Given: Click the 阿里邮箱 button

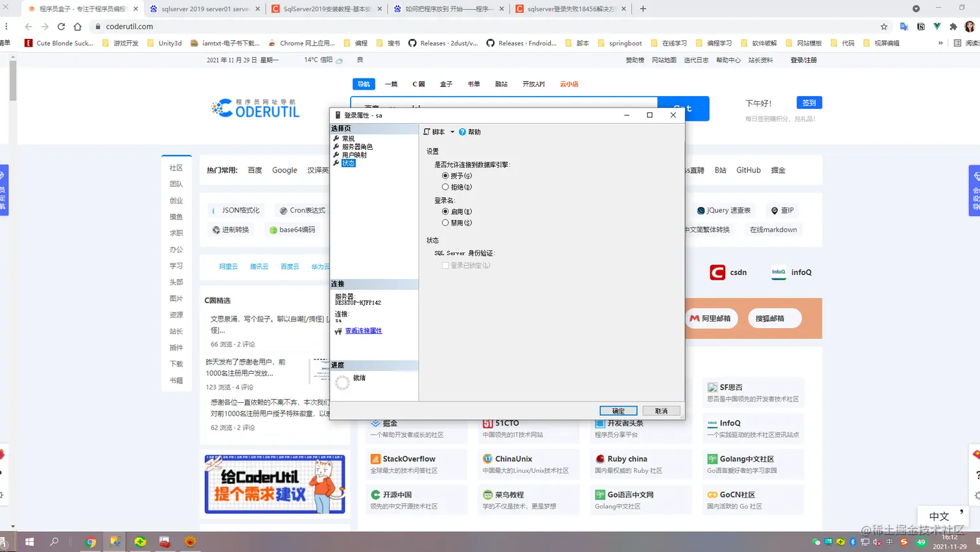Looking at the screenshot, I should pyautogui.click(x=711, y=318).
